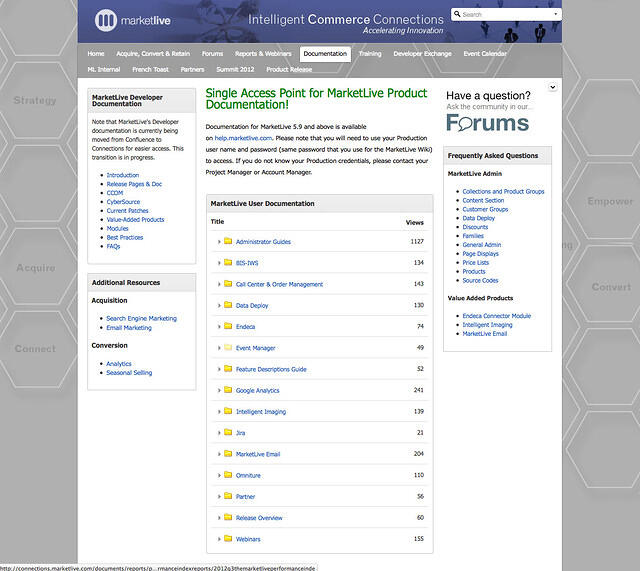The width and height of the screenshot is (640, 571).
Task: Expand the Google Analytics row arrow
Action: (x=219, y=390)
